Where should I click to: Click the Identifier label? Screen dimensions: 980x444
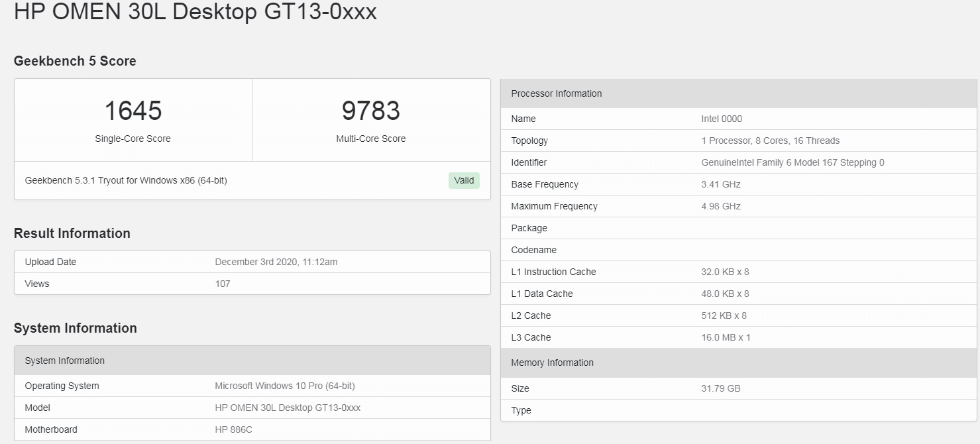point(529,162)
